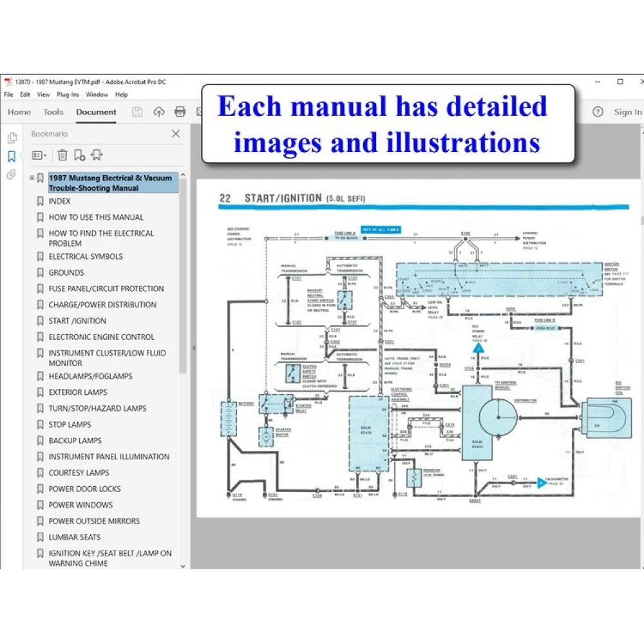Go to INSTRUMENT CLUSTER/LOW FLUID MONITOR bookmark
Viewport: 644px width, 644px height.
pos(107,358)
